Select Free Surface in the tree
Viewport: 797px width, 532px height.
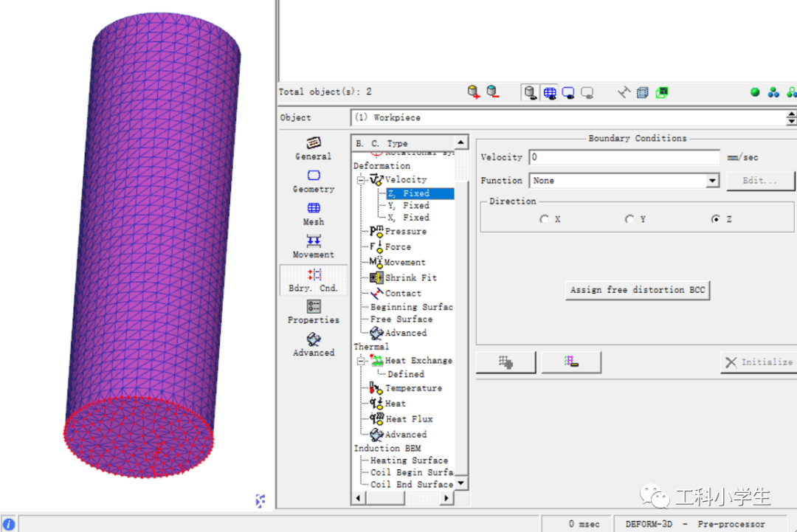[x=401, y=319]
